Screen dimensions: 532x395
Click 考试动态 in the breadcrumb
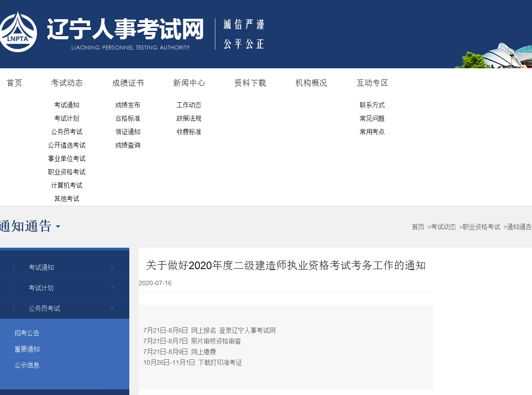[443, 227]
